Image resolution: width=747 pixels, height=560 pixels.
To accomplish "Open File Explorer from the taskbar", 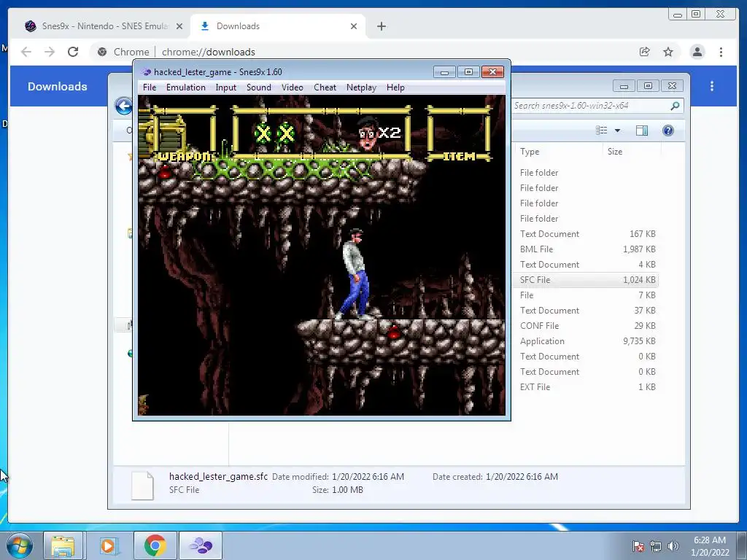I will pos(63,545).
